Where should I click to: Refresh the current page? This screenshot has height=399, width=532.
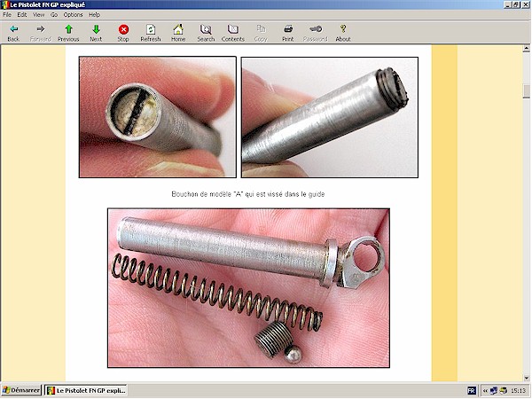151,33
